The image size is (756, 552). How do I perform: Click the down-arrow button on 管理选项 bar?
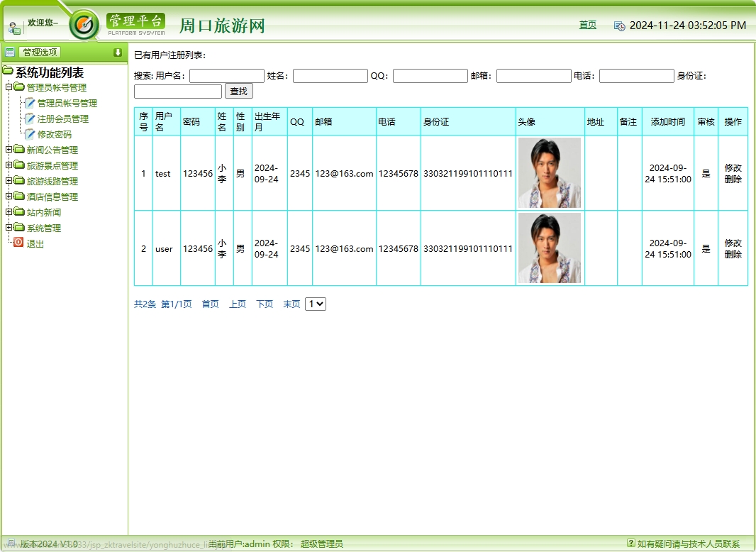pos(117,51)
